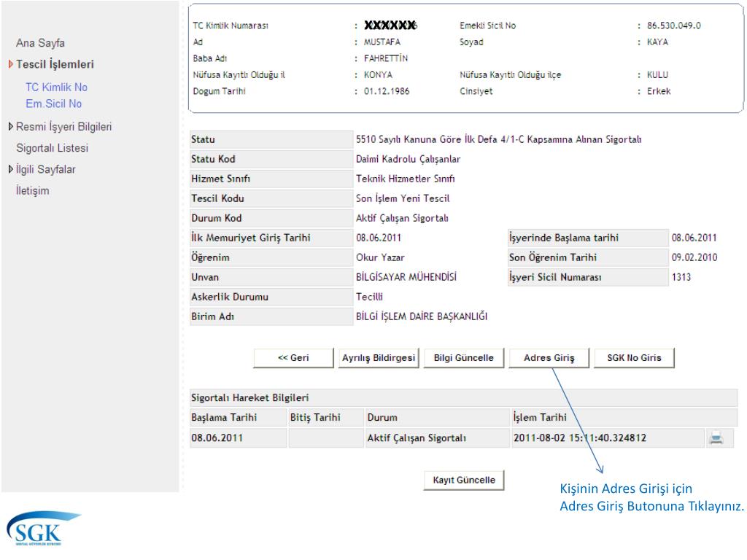Select BİLGİ İŞLEM DAİRE BAŞKANLIĞI value

pos(422,316)
